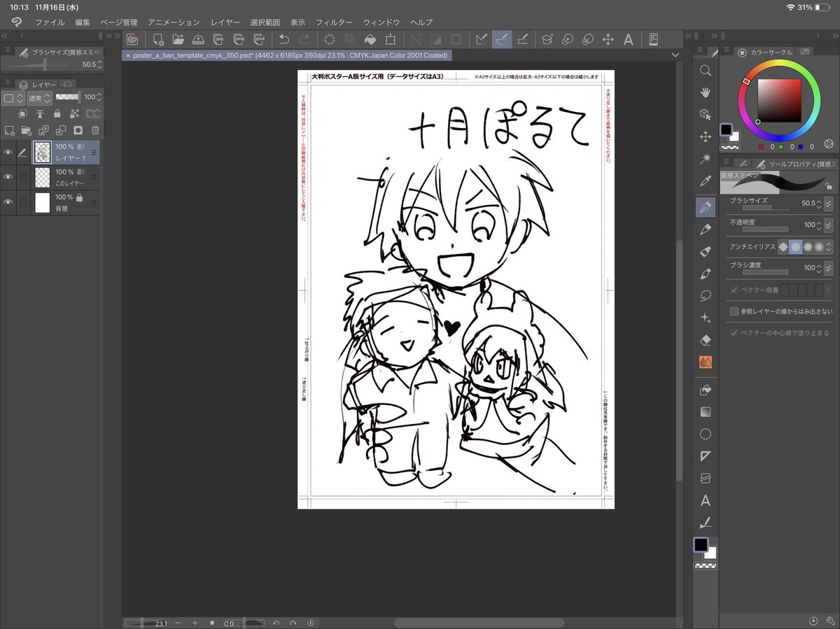Select the Auto select magic wand tool

[x=706, y=160]
